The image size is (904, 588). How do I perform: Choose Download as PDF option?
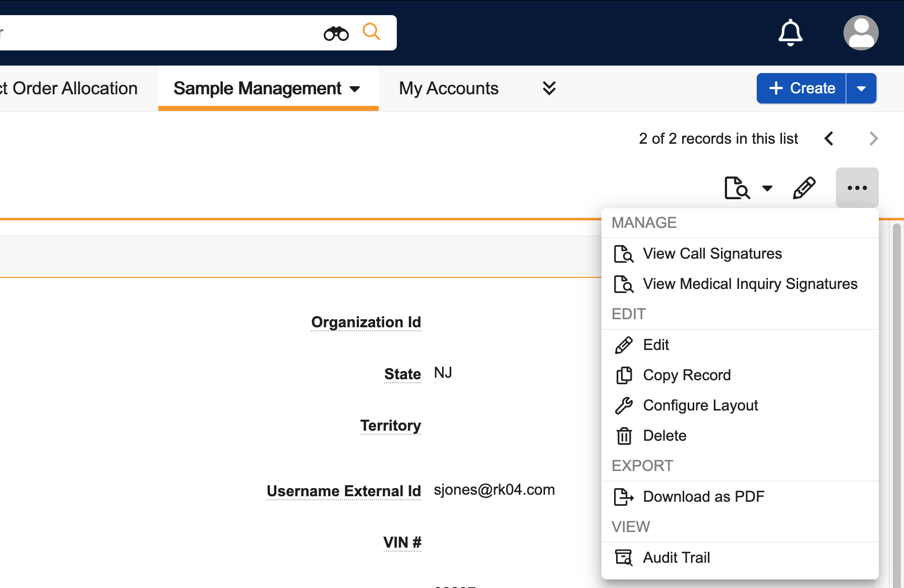click(x=703, y=497)
